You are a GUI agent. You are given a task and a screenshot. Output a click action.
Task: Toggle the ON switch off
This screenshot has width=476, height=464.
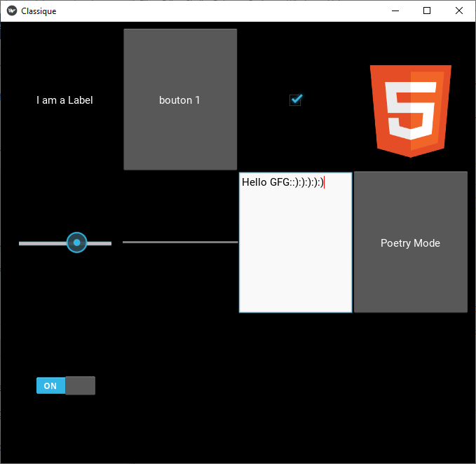(x=66, y=385)
